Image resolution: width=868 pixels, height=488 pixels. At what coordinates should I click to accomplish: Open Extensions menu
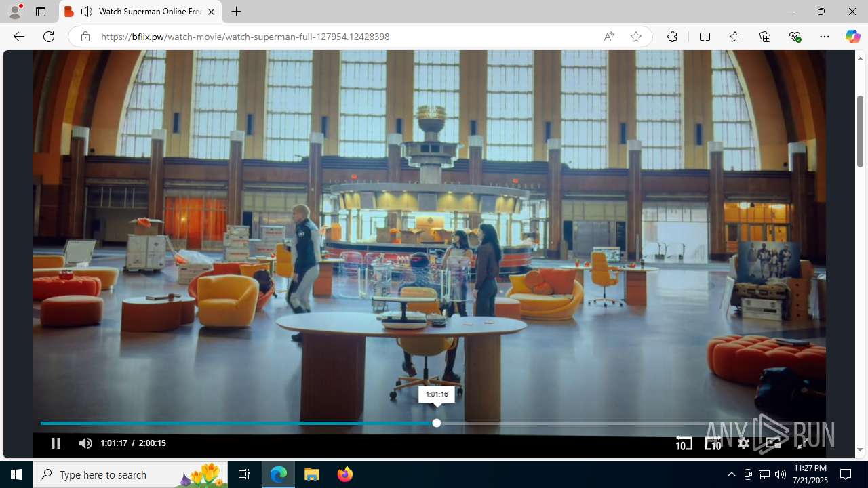pyautogui.click(x=672, y=37)
